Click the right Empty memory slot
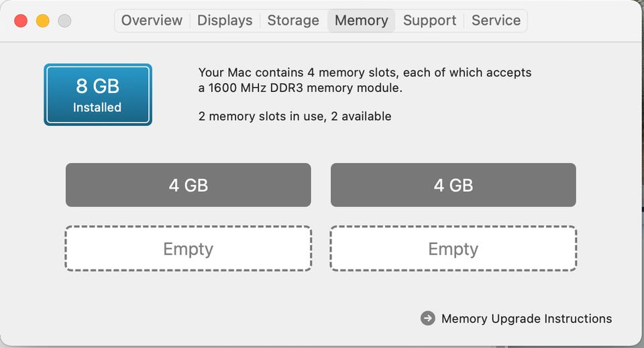 453,249
